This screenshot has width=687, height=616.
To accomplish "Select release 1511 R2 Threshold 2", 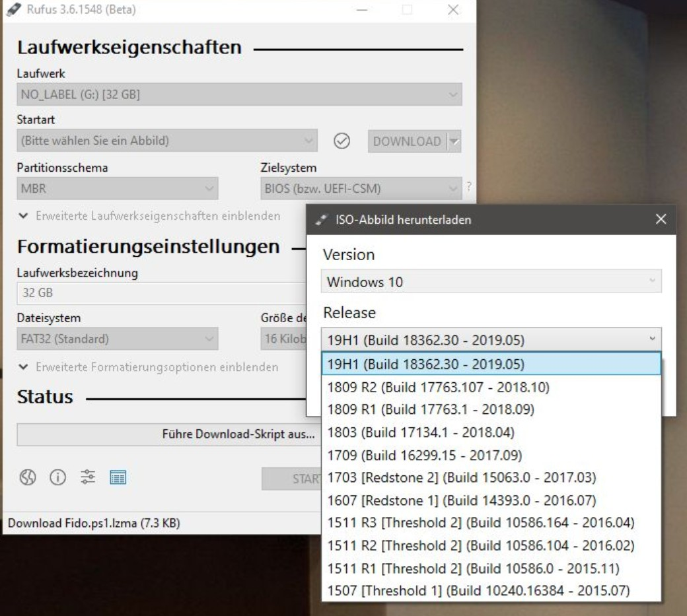I will [x=491, y=545].
